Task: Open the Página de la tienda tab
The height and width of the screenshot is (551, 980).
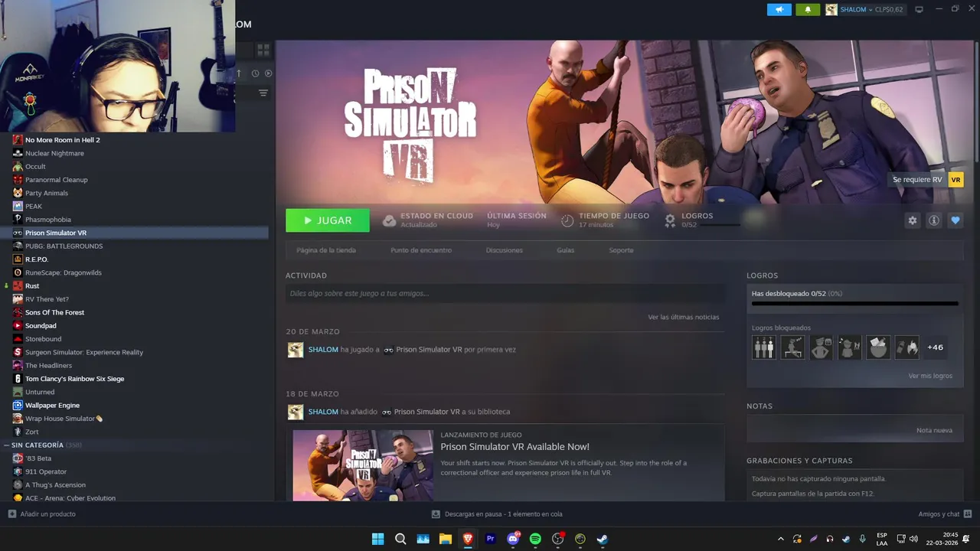Action: (x=326, y=250)
